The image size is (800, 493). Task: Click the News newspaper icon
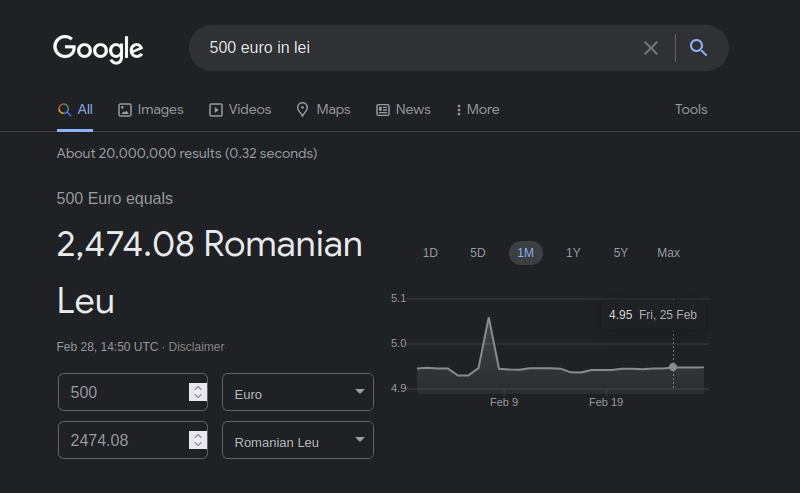(x=383, y=110)
